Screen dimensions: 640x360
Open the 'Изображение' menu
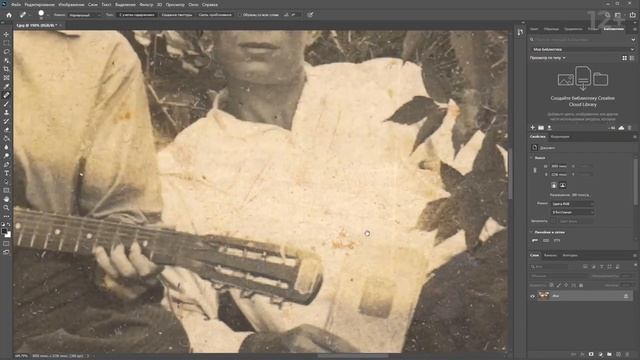[71, 4]
